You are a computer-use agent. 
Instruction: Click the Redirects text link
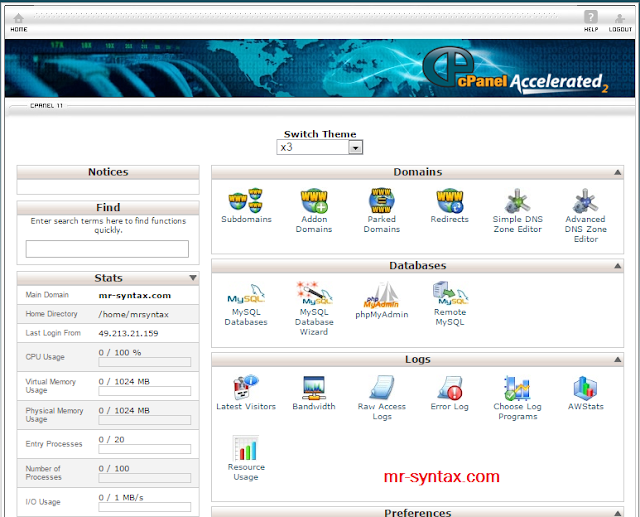point(449,219)
